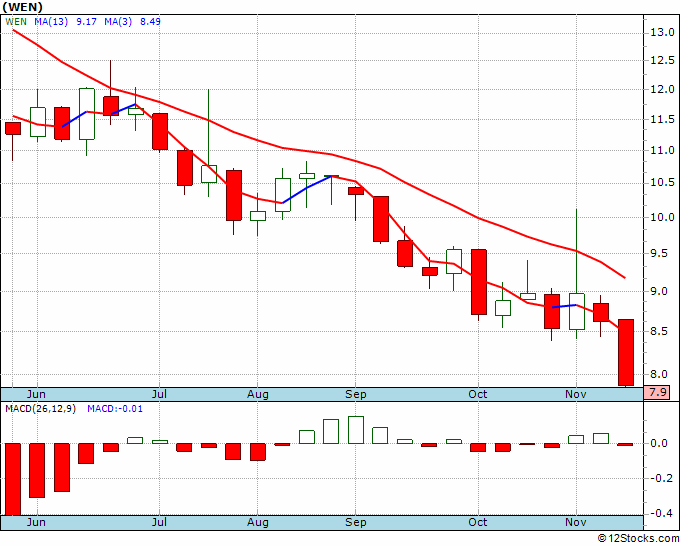This screenshot has width=680, height=546.
Task: Select the 10.0 price axis label
Action: (662, 217)
